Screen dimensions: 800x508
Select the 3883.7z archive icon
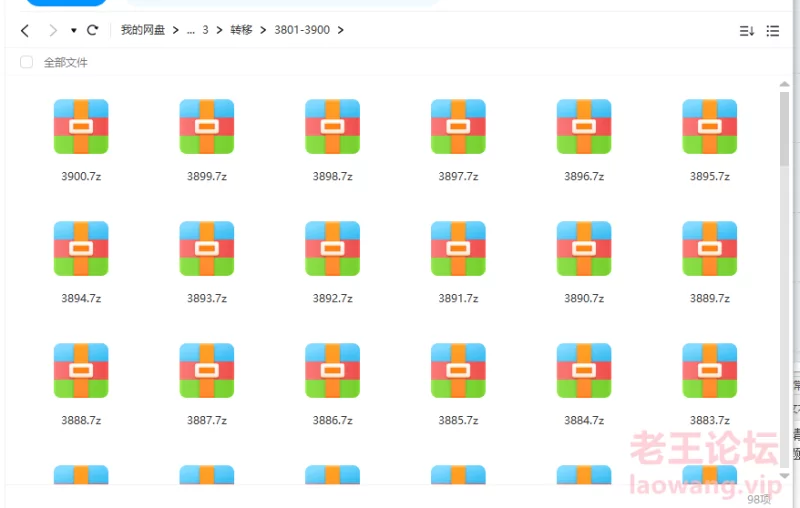(x=710, y=370)
